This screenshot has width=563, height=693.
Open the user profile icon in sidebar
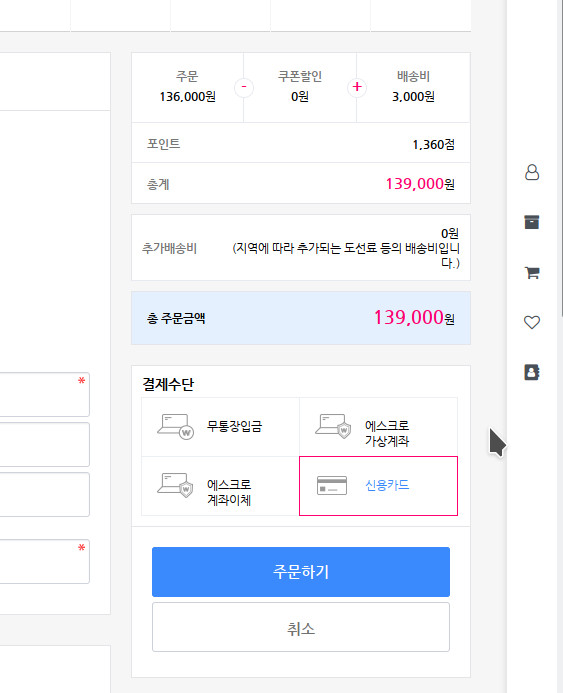pos(532,172)
